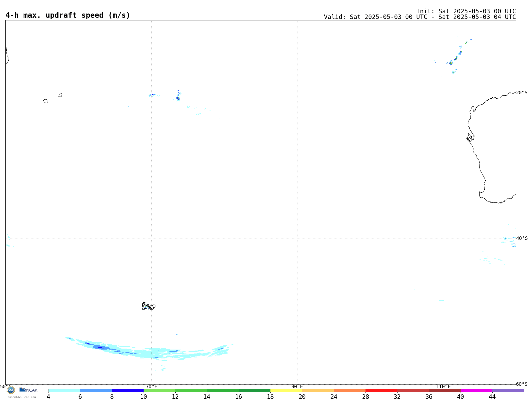Click the colorbar tick label '24'
532x400 pixels.
pyautogui.click(x=334, y=397)
